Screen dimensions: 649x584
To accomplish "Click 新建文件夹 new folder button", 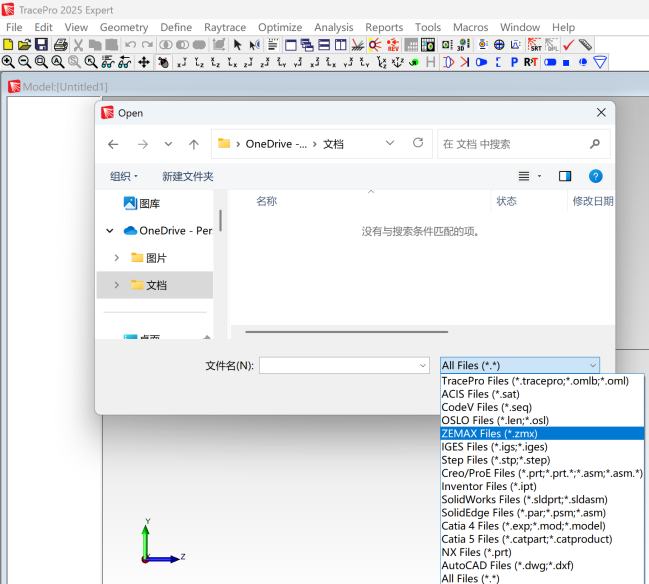I will 188,176.
